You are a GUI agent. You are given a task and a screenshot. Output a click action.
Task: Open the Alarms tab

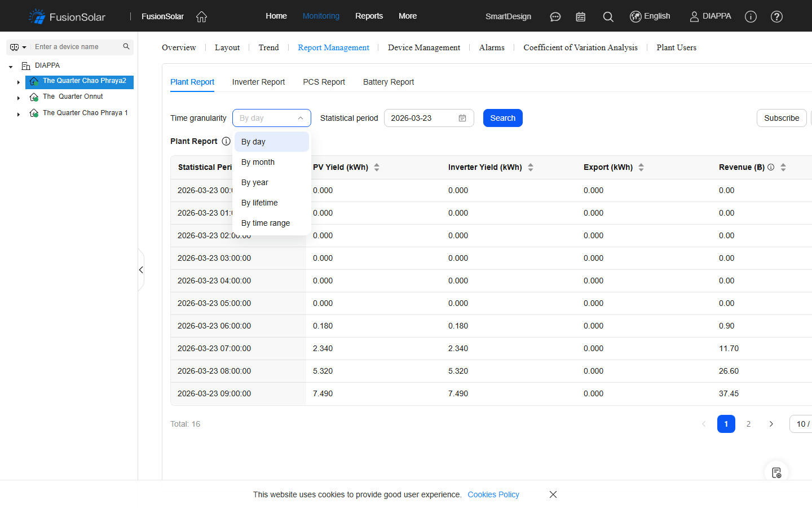point(491,47)
